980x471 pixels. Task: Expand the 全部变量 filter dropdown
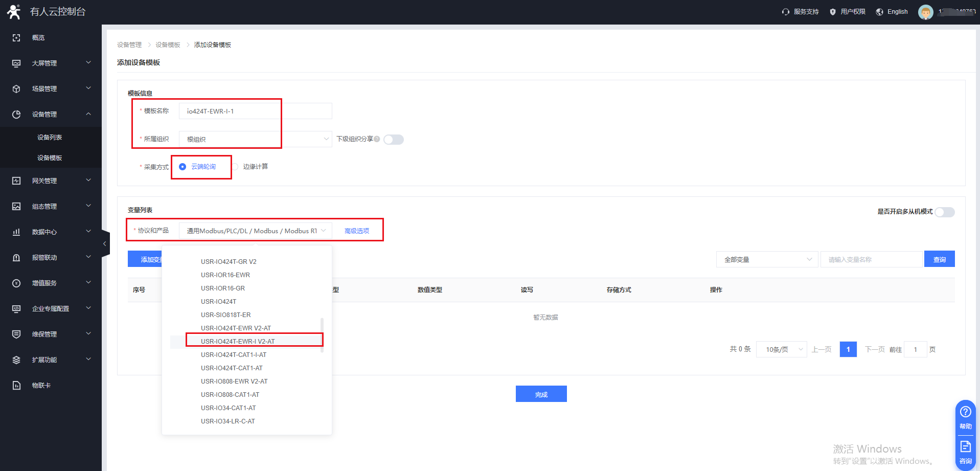click(767, 260)
